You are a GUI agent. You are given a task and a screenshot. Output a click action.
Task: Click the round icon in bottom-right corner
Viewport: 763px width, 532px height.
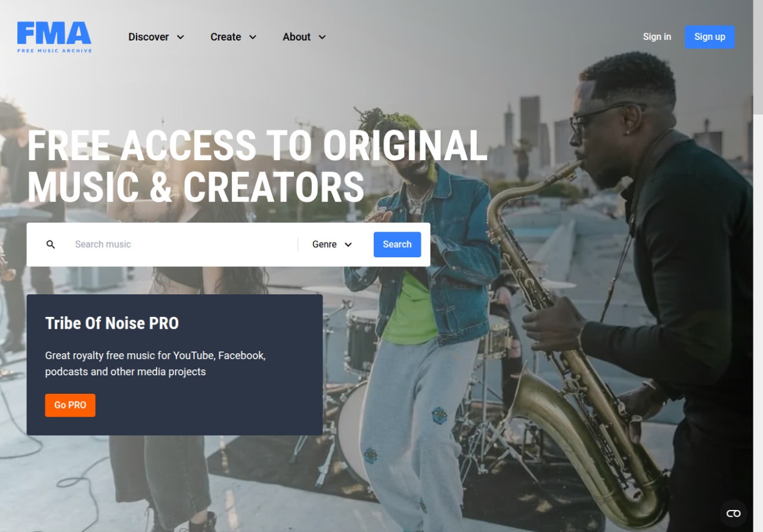tap(733, 513)
